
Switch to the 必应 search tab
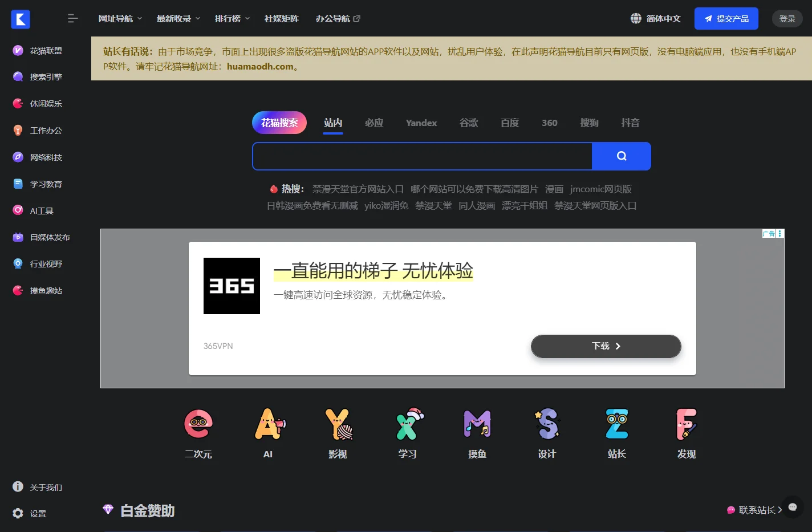tap(374, 123)
